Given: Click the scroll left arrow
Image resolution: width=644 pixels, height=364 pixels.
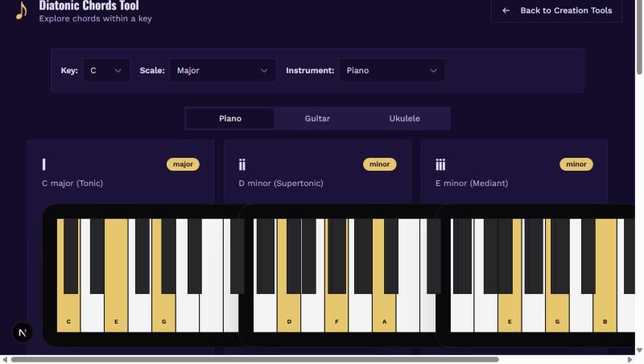Looking at the screenshot, I should pyautogui.click(x=5, y=359).
